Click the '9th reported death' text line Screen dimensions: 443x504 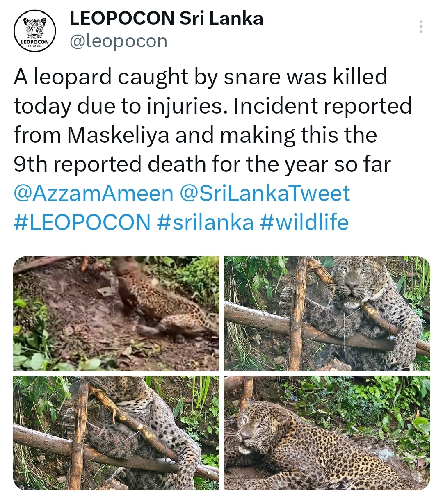tap(202, 164)
